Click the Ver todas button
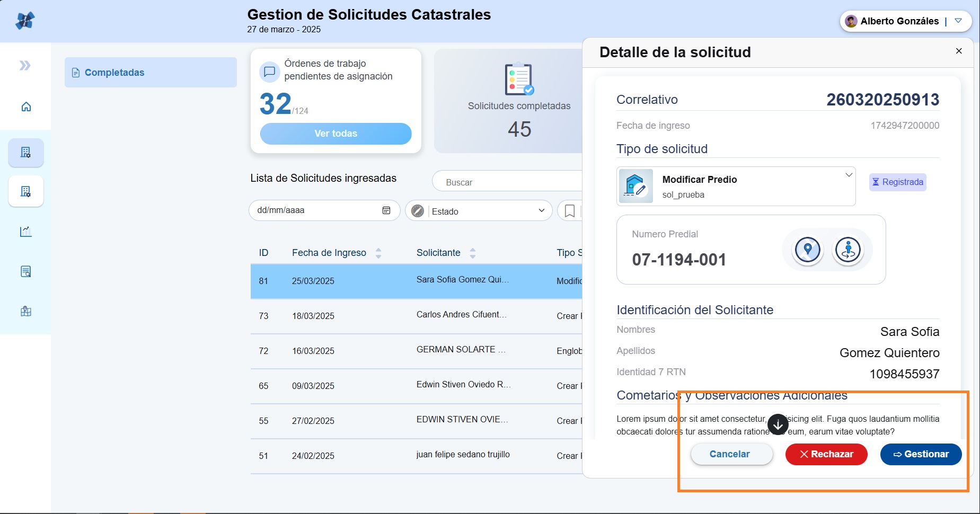The width and height of the screenshot is (980, 514). [x=336, y=134]
